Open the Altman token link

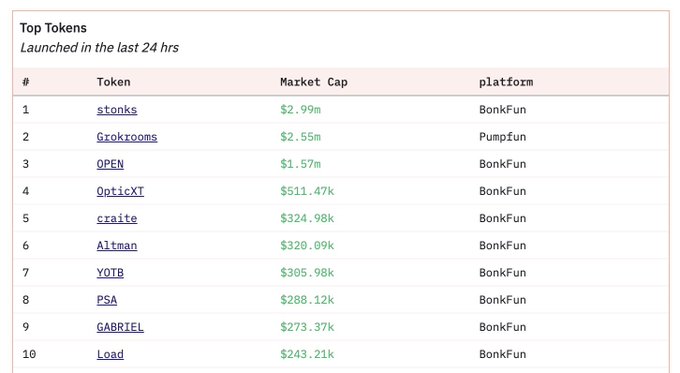tap(117, 245)
